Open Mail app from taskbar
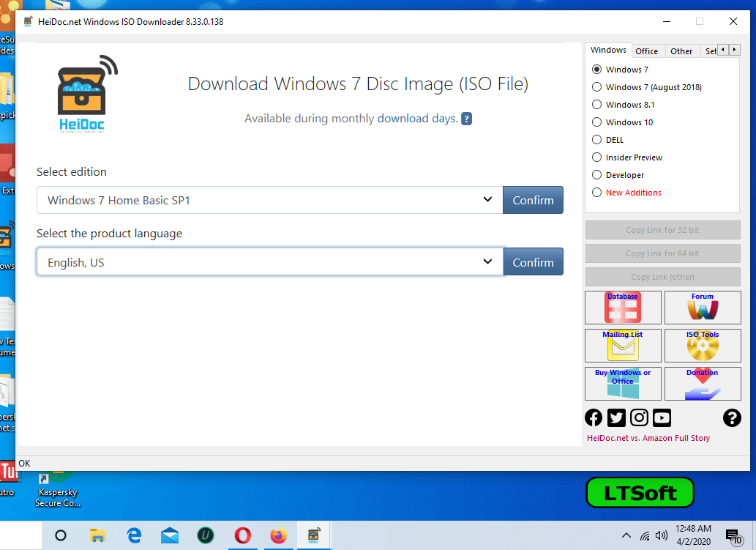This screenshot has width=756, height=550. click(170, 535)
